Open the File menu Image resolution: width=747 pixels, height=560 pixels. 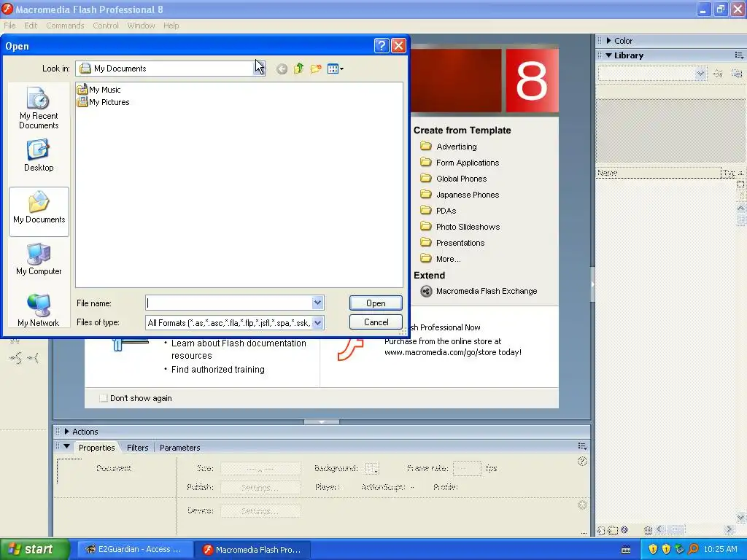9,26
